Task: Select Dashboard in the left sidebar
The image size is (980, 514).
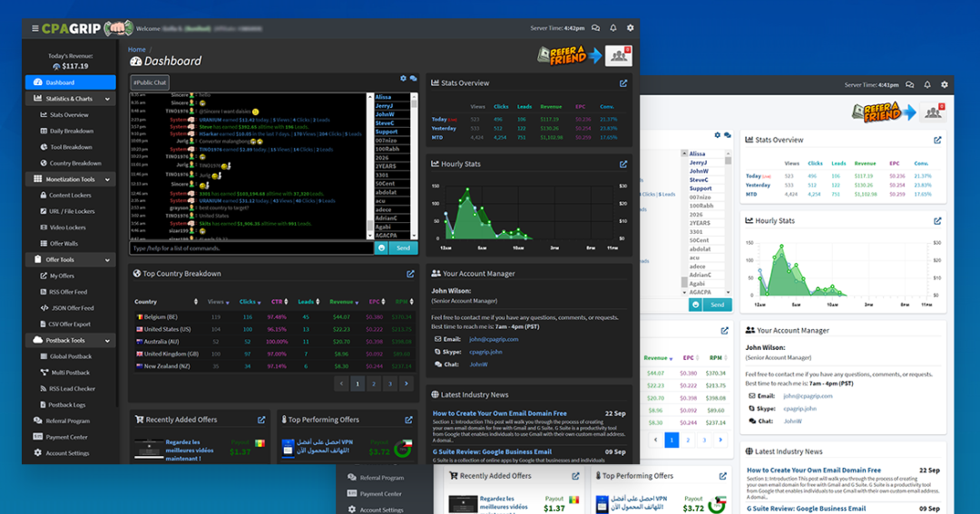Action: click(71, 82)
